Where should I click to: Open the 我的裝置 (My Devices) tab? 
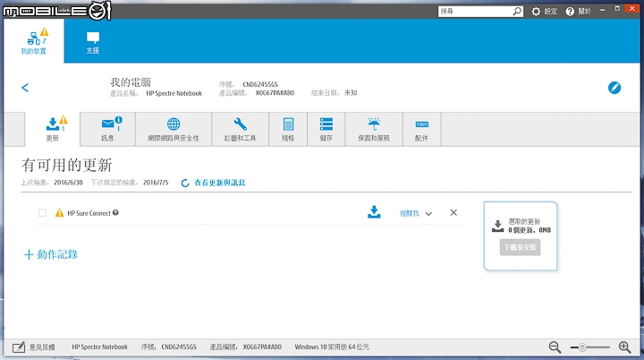[34, 41]
